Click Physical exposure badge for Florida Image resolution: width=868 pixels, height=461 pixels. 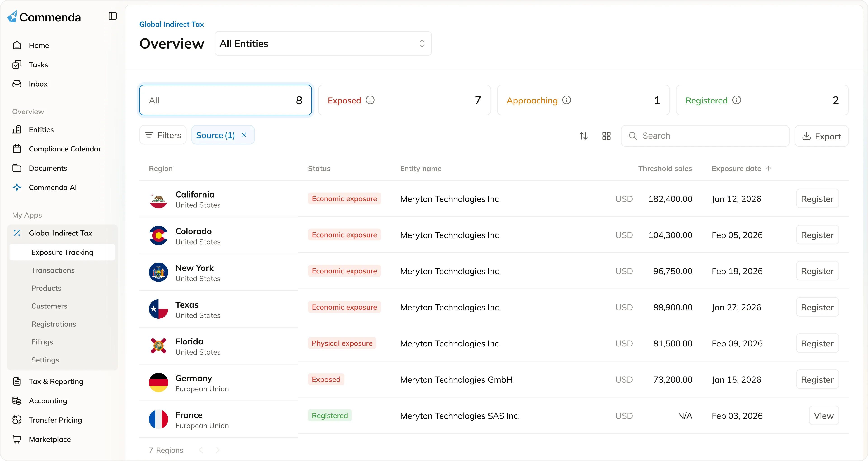click(342, 343)
